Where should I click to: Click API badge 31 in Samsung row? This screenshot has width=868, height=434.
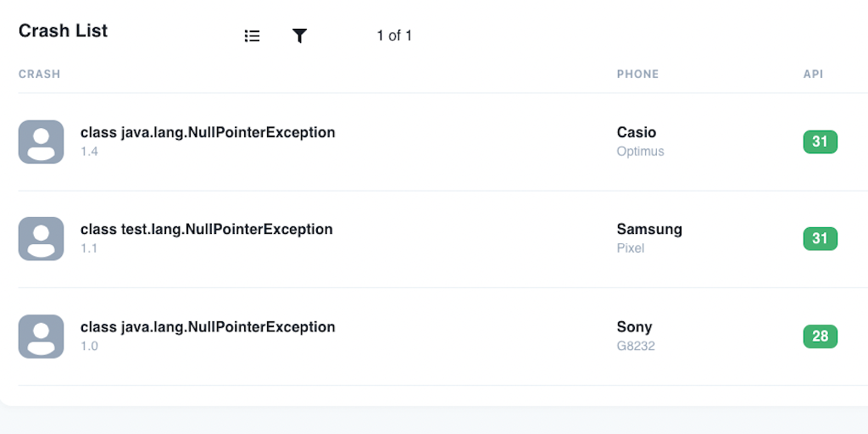click(820, 238)
